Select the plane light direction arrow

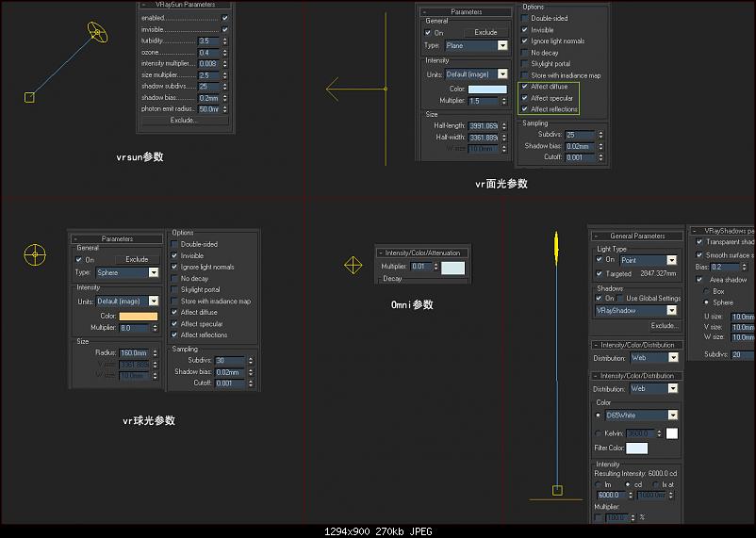[355, 89]
